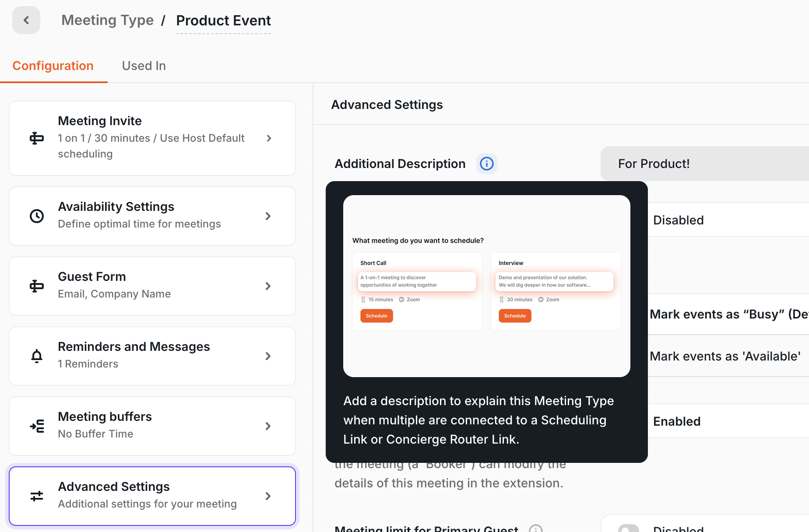This screenshot has width=809, height=532.
Task: Click "Additional settings for your meeting" text
Action: coord(147,504)
